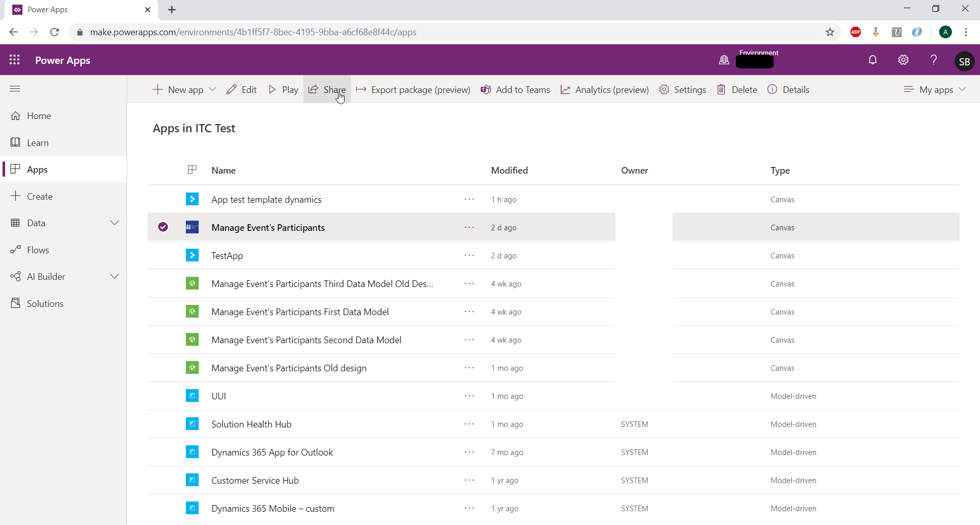Click the Power Apps title in header
This screenshot has width=980, height=525.
pos(63,60)
